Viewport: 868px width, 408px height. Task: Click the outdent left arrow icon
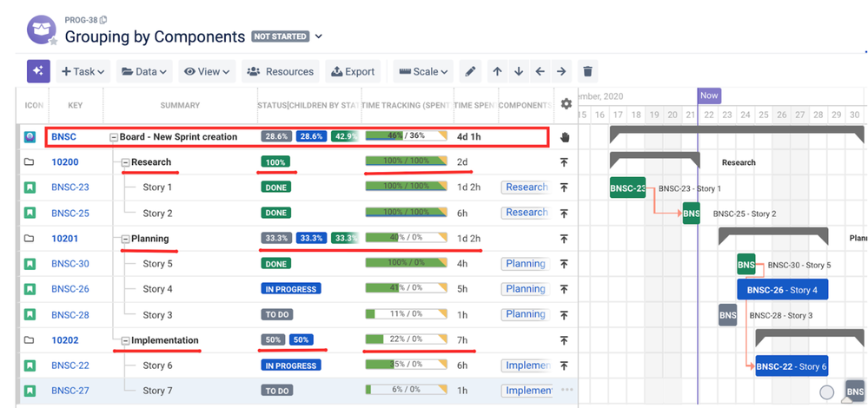(540, 71)
